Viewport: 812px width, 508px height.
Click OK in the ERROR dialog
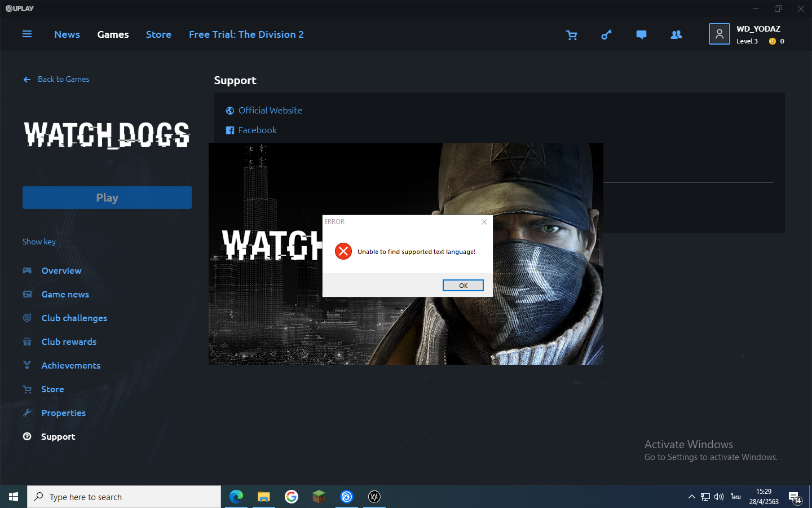point(463,286)
